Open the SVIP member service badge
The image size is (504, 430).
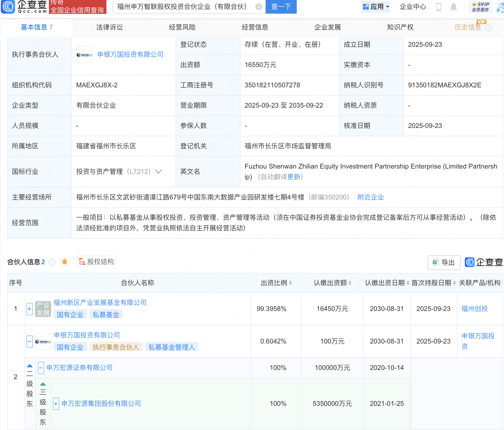tap(480, 7)
